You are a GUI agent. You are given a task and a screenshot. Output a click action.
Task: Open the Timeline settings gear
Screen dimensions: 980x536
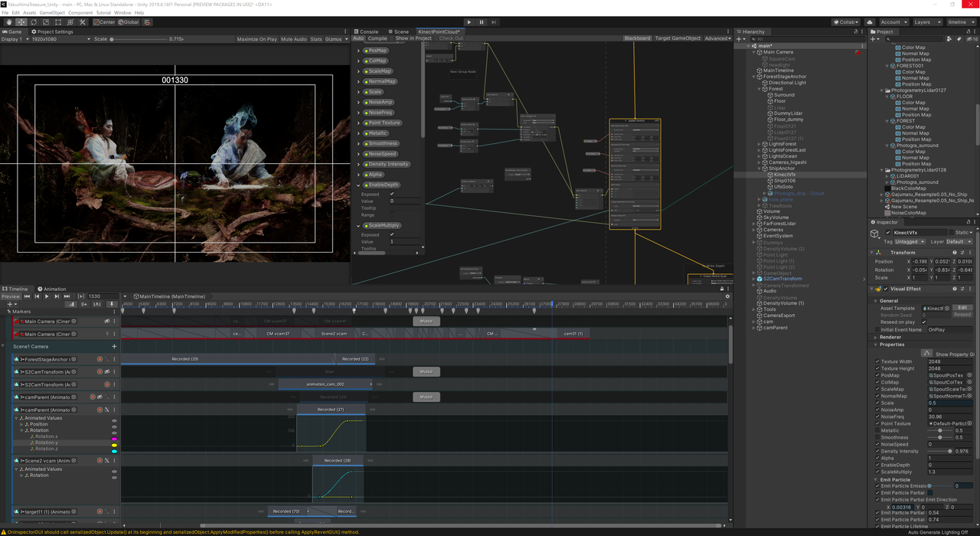click(727, 296)
